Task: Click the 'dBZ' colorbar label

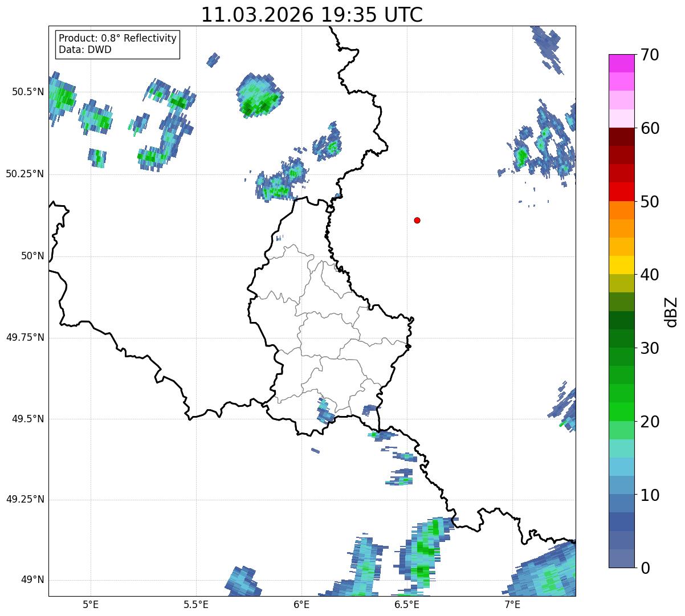Action: tap(671, 312)
